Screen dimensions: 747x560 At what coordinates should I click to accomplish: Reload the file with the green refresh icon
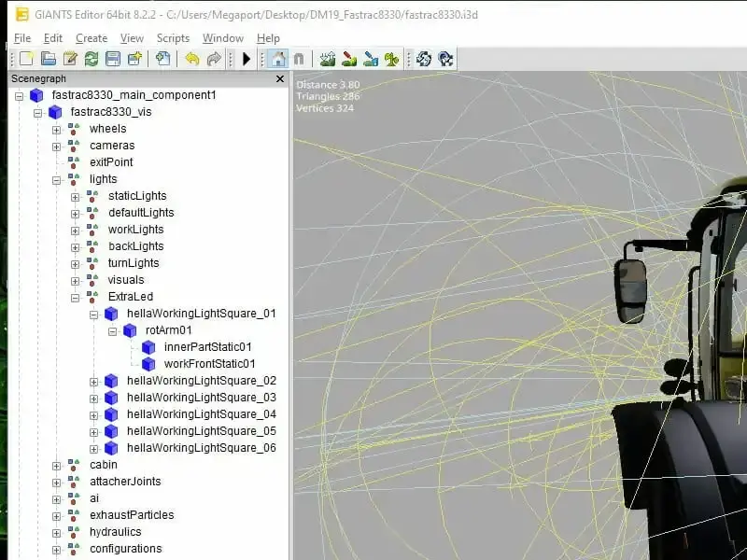pos(92,59)
